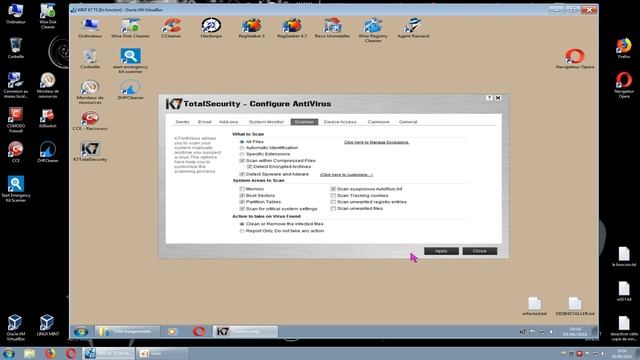This screenshot has width=640, height=360.
Task: Select the All Files radio option
Action: point(242,142)
